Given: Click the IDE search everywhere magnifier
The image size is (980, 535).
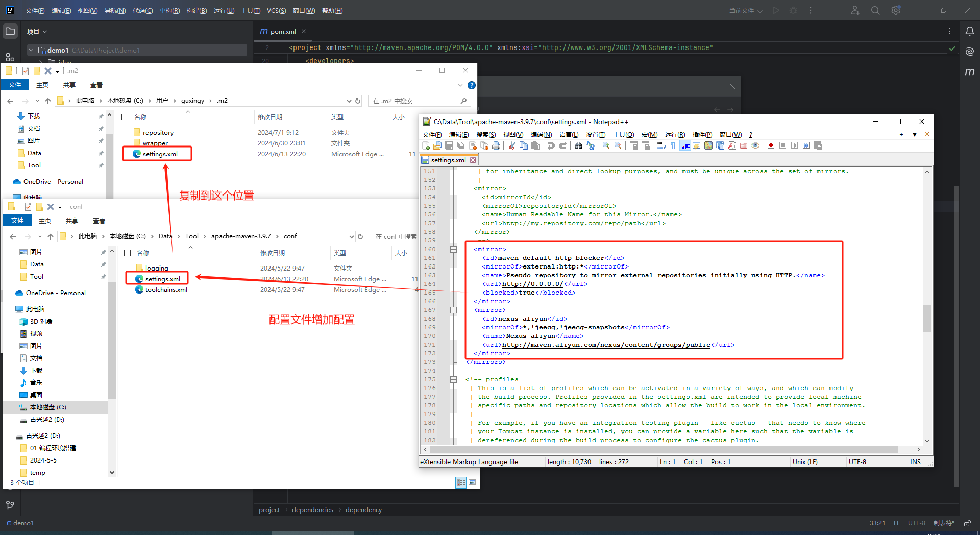Looking at the screenshot, I should 875,11.
